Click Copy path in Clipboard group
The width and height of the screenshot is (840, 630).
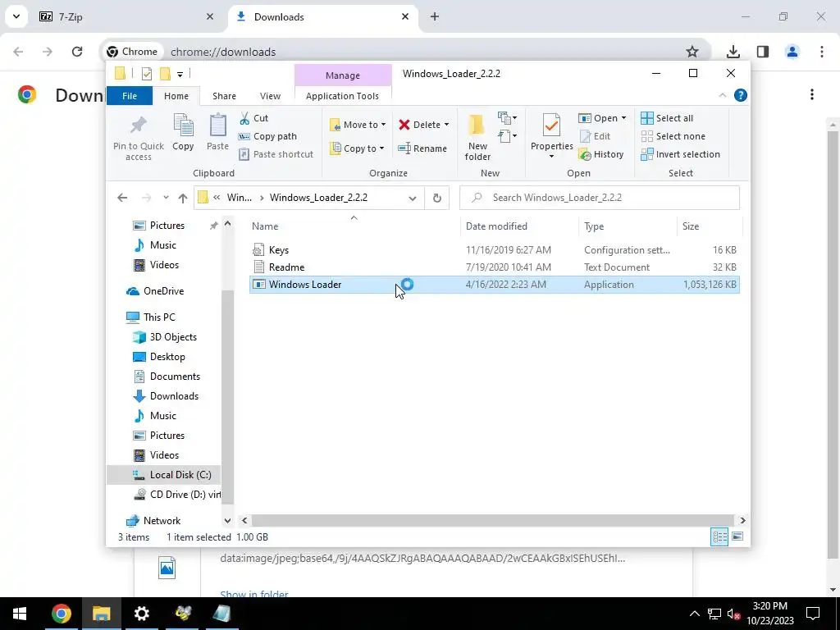click(267, 137)
